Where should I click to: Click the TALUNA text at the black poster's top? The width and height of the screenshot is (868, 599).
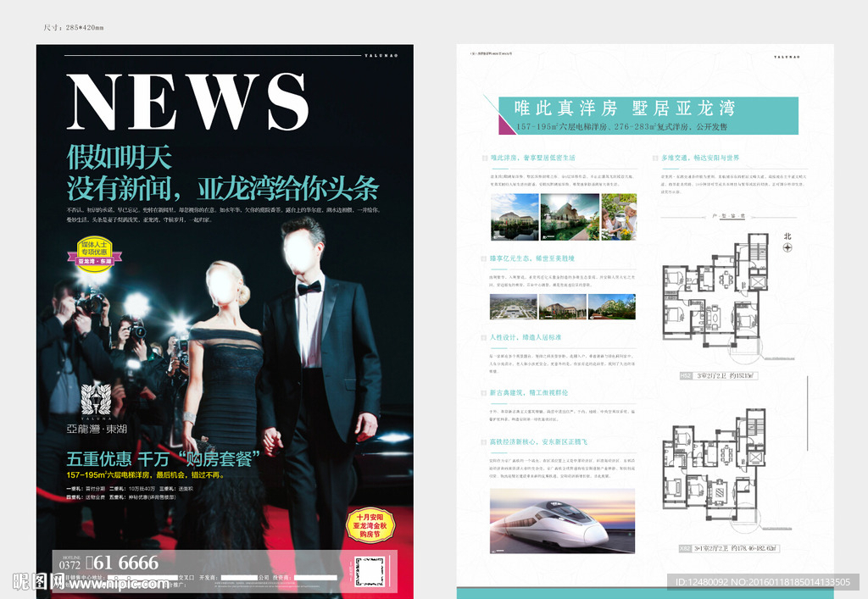(381, 55)
